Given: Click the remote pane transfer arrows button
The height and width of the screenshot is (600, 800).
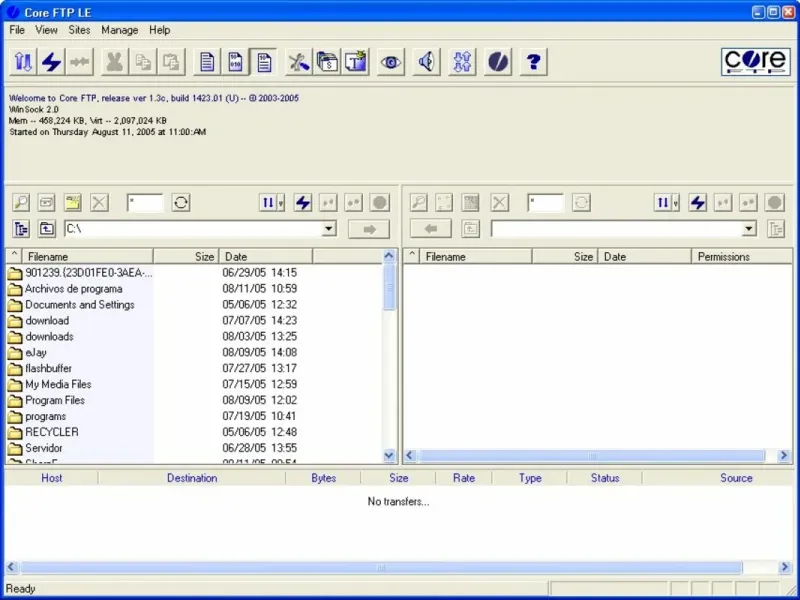Looking at the screenshot, I should [662, 203].
